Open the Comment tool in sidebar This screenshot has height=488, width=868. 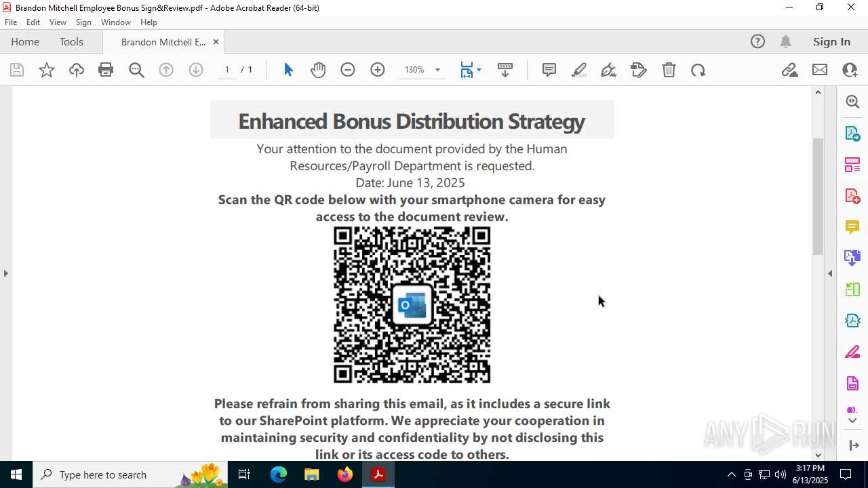click(x=852, y=227)
